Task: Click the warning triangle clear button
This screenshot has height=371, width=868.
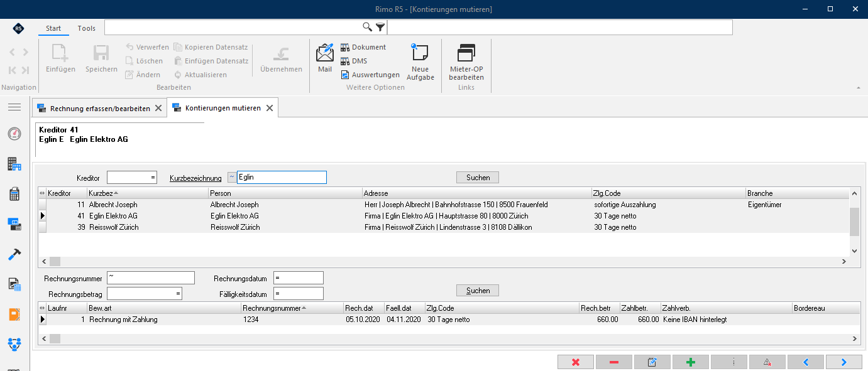Action: tap(767, 362)
